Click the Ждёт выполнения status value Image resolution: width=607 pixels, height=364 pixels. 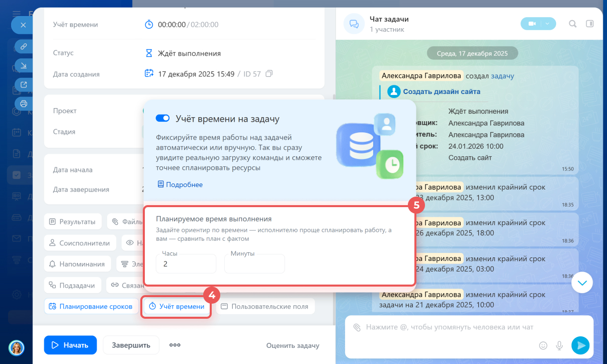pyautogui.click(x=189, y=53)
